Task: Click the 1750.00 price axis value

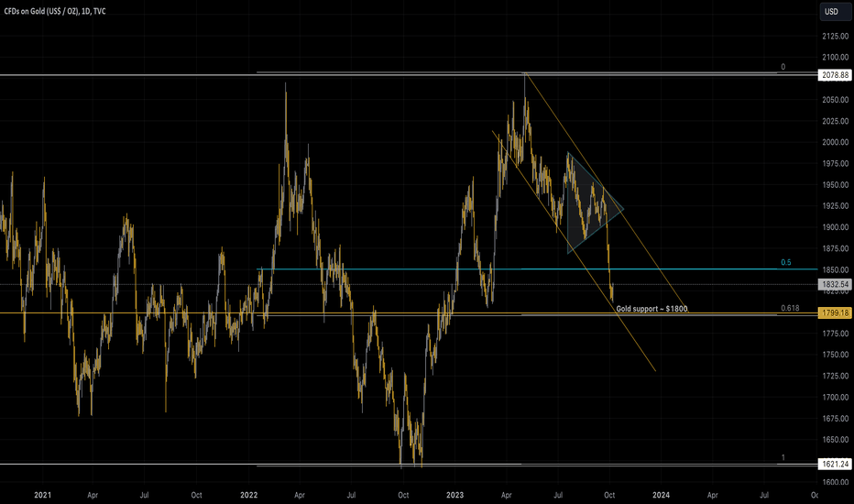Action: (835, 355)
